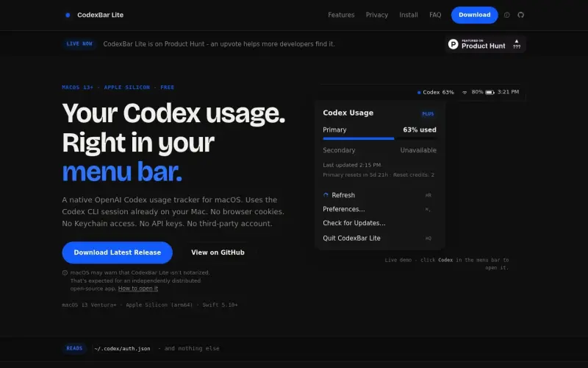
Task: Click Download Latest Release button
Action: pos(118,252)
